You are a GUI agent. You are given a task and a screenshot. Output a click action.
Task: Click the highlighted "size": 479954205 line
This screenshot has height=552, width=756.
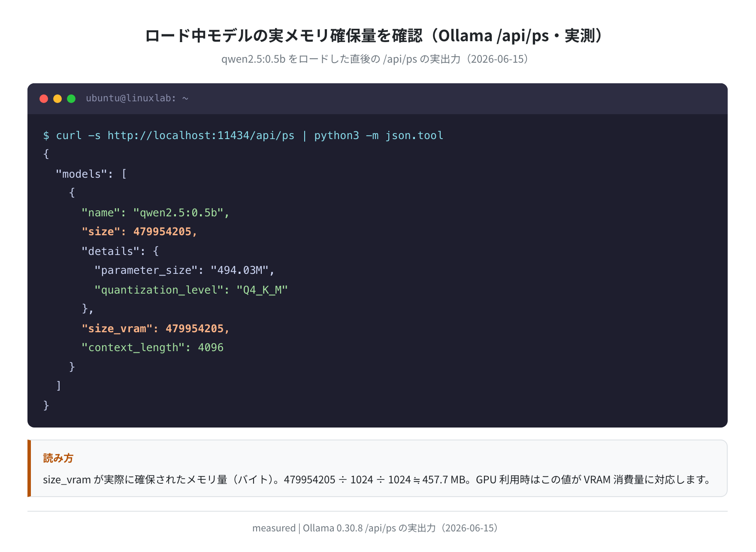click(139, 232)
